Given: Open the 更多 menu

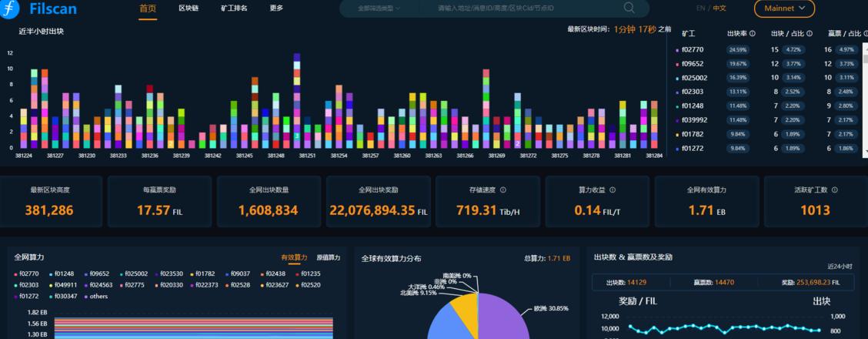Looking at the screenshot, I should 276,8.
